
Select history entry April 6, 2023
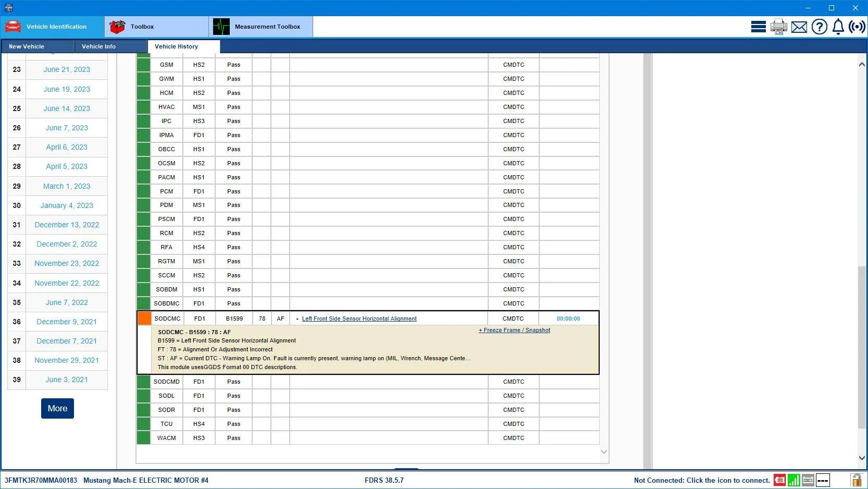pos(67,147)
